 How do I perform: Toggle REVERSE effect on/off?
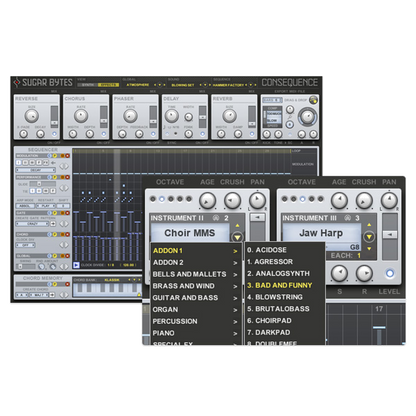54,134
